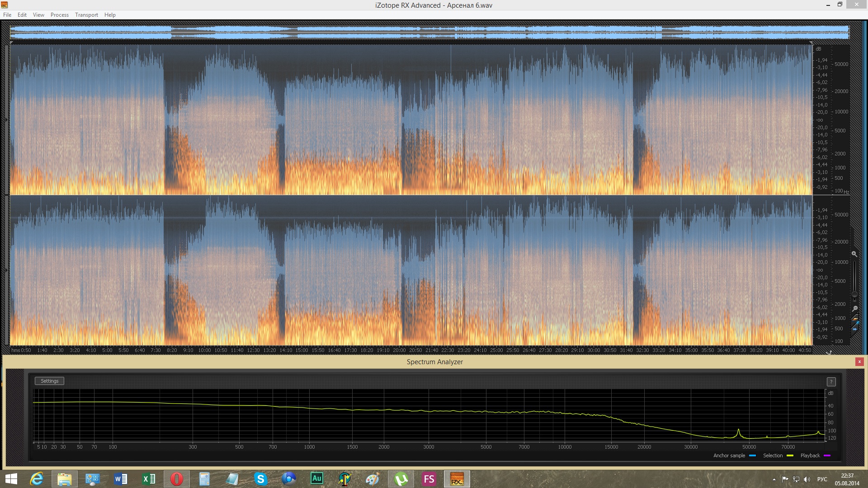The height and width of the screenshot is (488, 868).
Task: Click the vertical zoom slider knob
Action: point(854,295)
